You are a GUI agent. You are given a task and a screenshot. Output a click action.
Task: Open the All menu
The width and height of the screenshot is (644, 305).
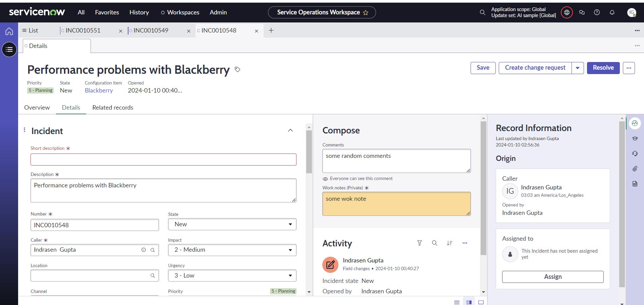point(81,12)
